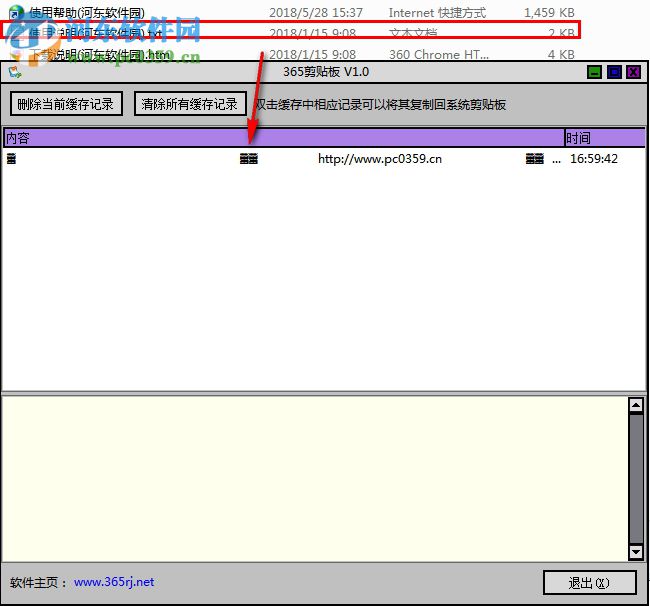Viewport: 650px width, 606px height.
Task: Click the 1,459 KB size cell in Explorer
Action: pyautogui.click(x=549, y=13)
